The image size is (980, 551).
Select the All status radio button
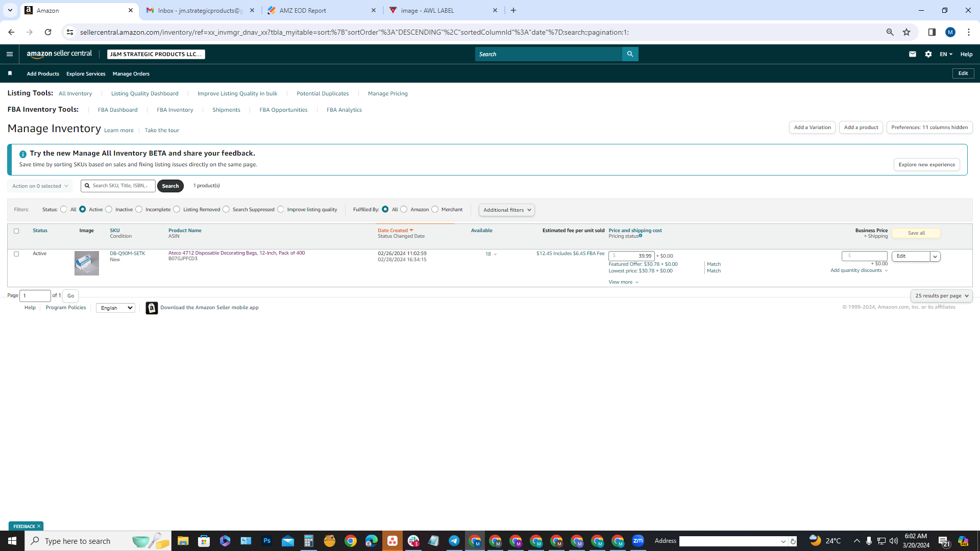click(x=64, y=209)
